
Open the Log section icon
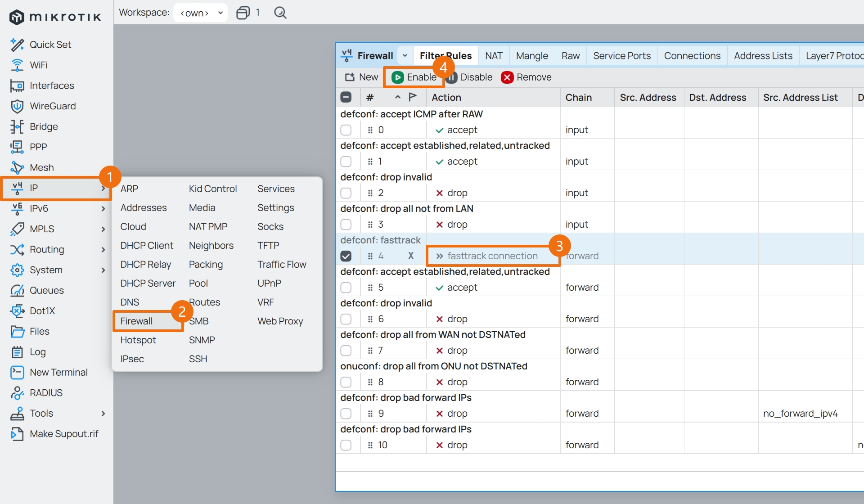click(17, 352)
